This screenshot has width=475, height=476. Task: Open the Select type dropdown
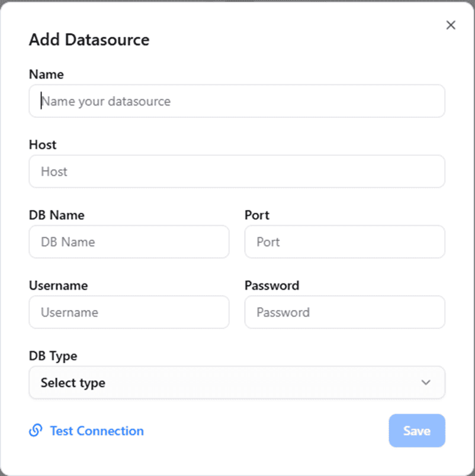pos(236,382)
